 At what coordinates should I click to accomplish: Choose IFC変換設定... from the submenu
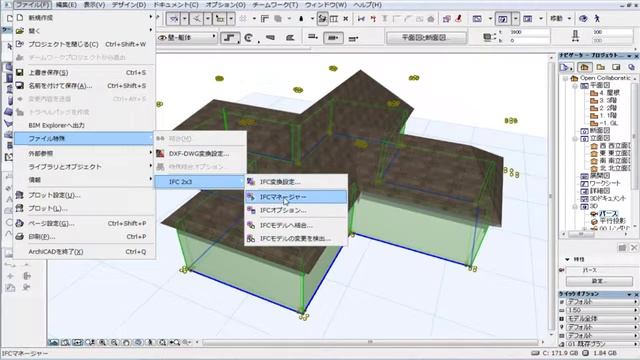point(296,182)
